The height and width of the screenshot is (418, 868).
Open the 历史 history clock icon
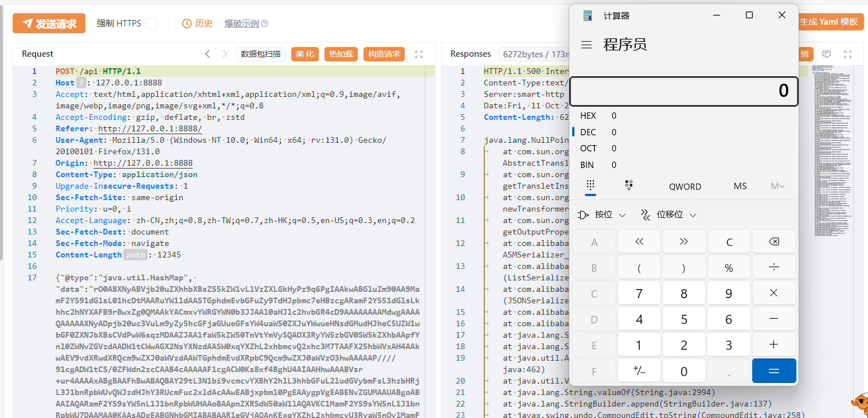187,24
